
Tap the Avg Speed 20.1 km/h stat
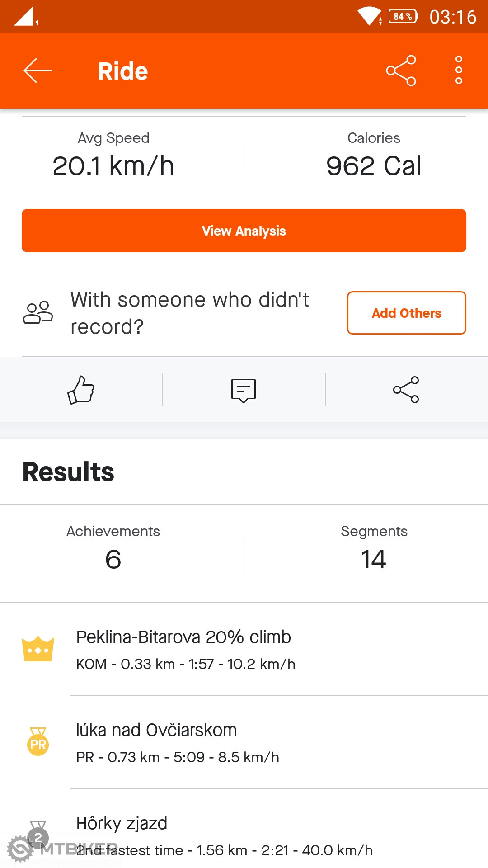coord(113,155)
